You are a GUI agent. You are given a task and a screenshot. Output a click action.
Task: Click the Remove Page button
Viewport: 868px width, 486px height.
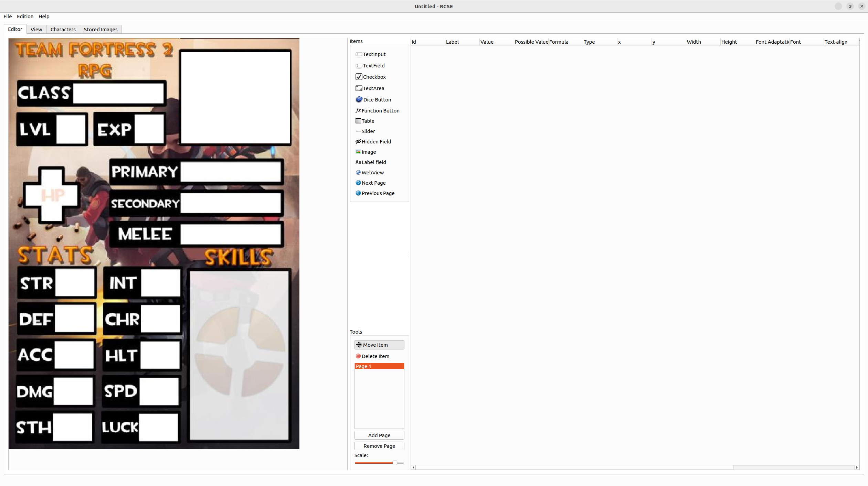point(379,446)
